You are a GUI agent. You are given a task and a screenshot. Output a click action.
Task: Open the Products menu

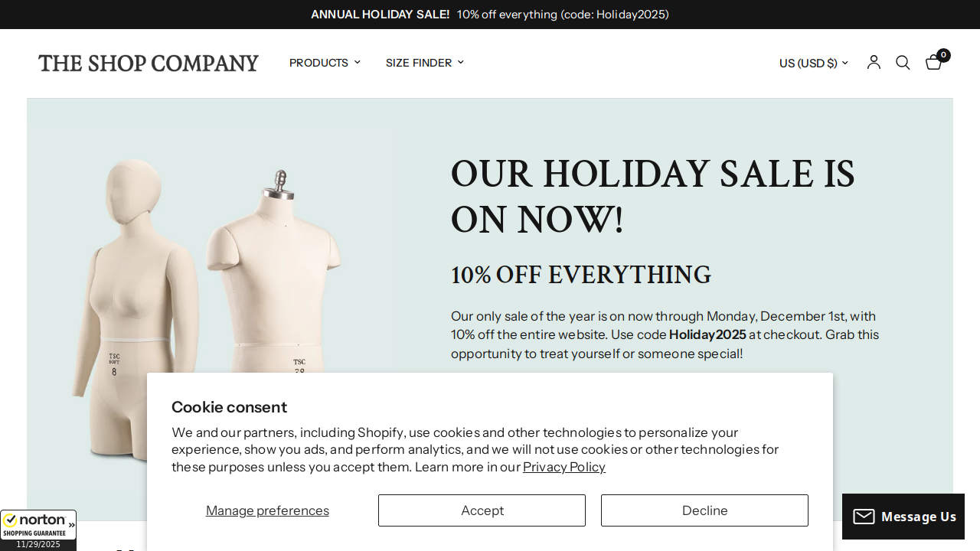coord(318,63)
